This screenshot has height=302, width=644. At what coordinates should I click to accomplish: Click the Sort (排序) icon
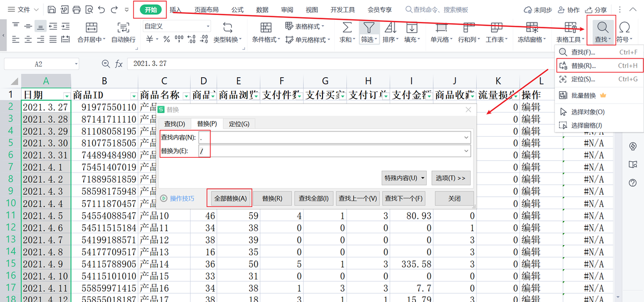point(391,27)
